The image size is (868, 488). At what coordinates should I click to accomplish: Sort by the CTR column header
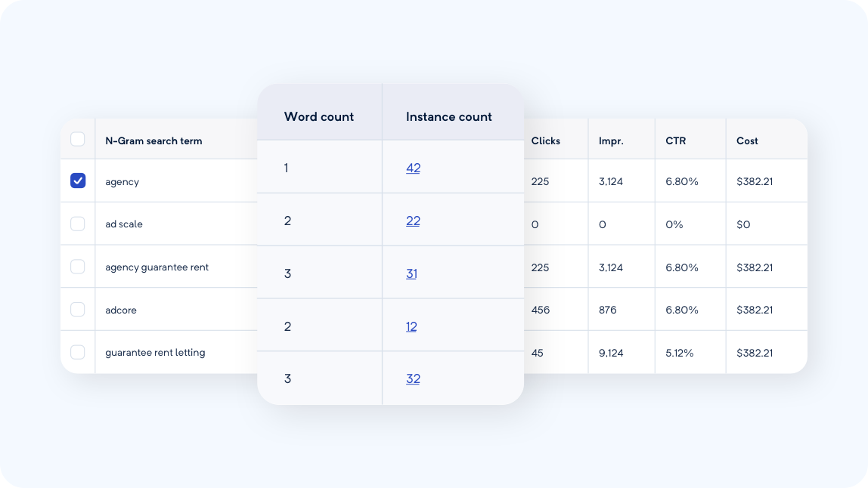676,141
